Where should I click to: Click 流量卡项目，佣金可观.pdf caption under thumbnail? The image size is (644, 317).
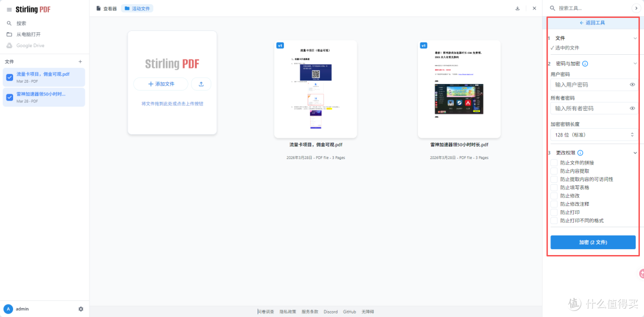315,145
